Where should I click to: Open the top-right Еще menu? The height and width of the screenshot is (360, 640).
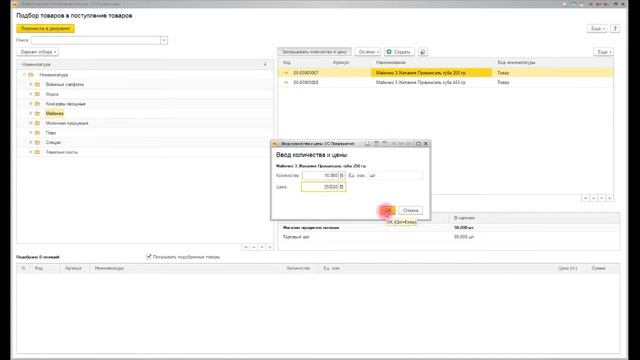tap(597, 29)
